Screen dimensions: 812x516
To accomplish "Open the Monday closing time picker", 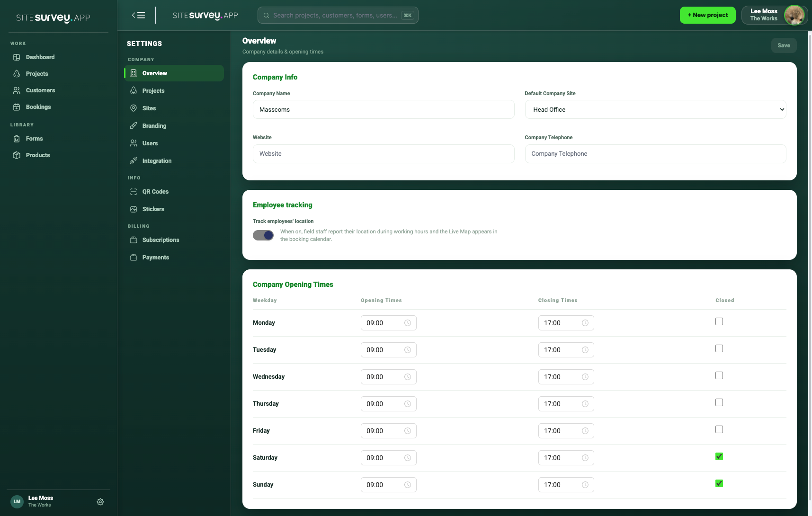I will click(566, 323).
